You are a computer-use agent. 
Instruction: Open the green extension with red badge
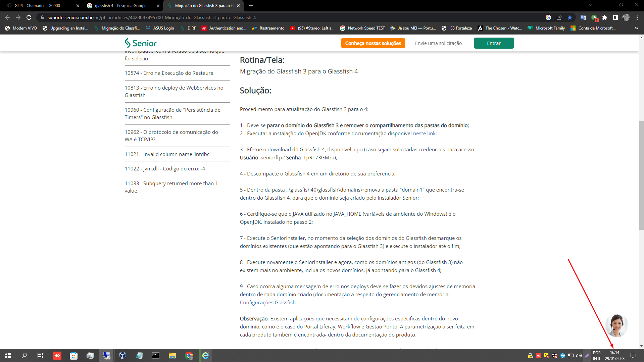(x=594, y=18)
